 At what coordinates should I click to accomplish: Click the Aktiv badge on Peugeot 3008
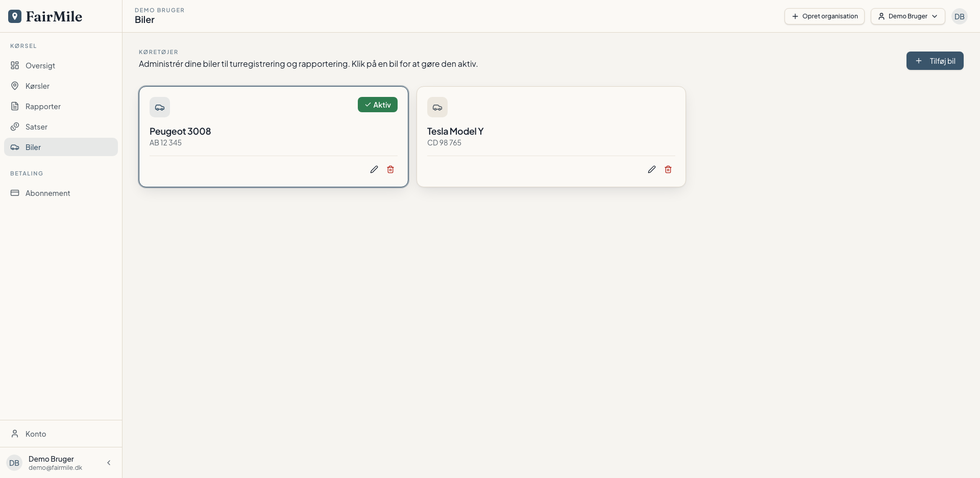(x=378, y=105)
